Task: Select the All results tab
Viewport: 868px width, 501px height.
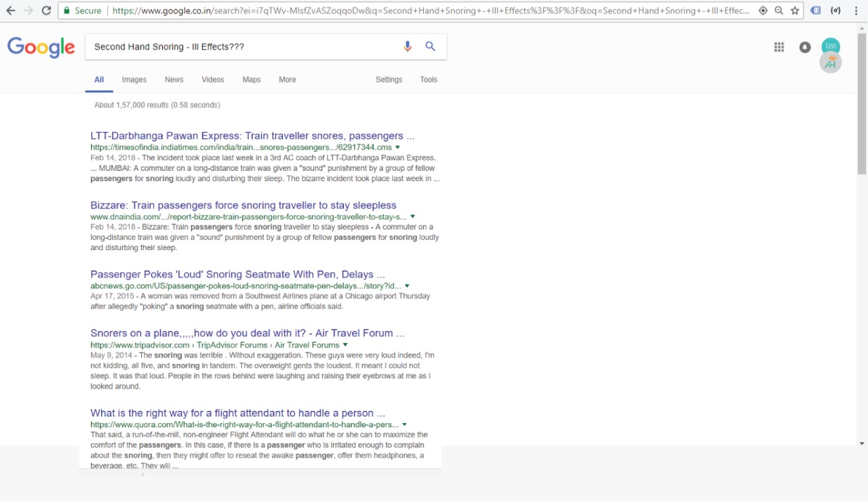Action: (x=99, y=79)
